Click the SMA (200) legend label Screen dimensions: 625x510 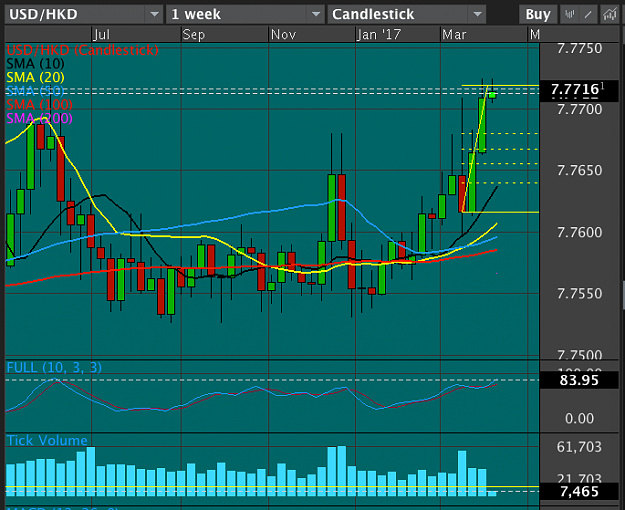pyautogui.click(x=39, y=118)
